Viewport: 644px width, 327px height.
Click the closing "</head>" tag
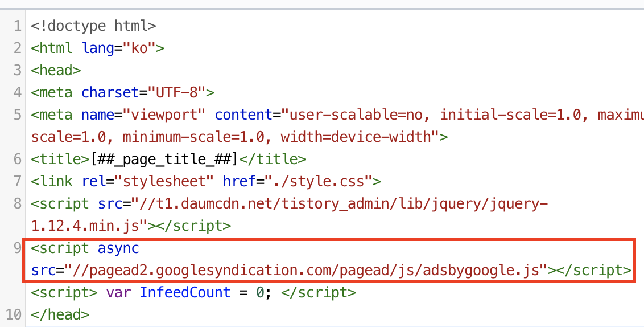(60, 314)
